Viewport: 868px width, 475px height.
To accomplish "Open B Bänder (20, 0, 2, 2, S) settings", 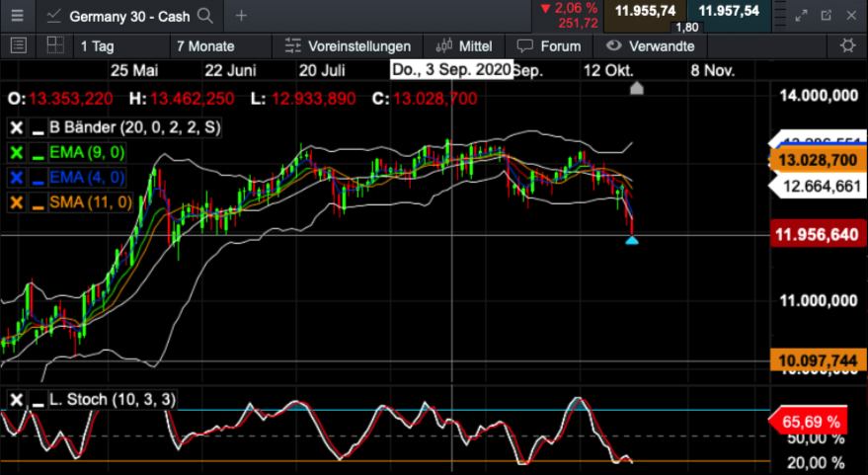I will (x=135, y=127).
